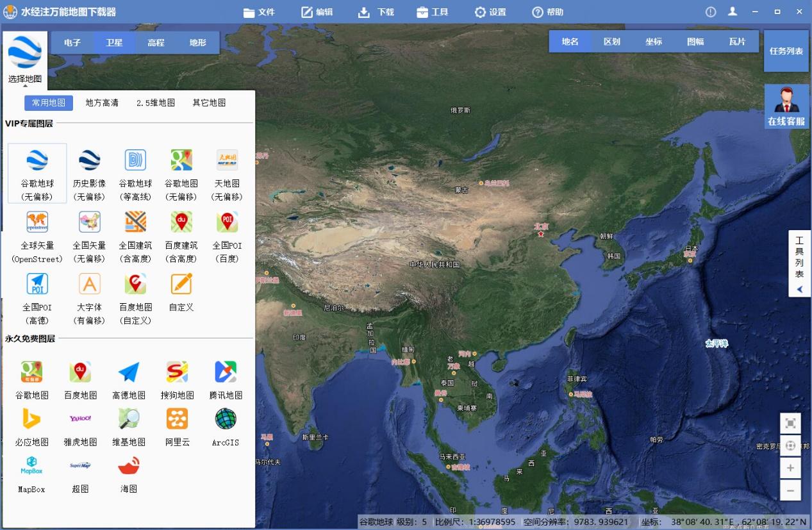Collapse the 工具列表 panel with its arrow

(799, 289)
